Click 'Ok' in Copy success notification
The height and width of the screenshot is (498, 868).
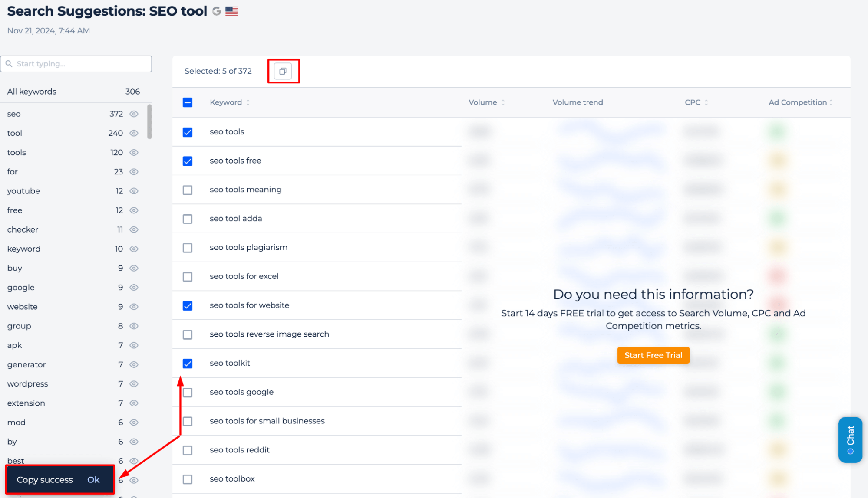pyautogui.click(x=93, y=479)
